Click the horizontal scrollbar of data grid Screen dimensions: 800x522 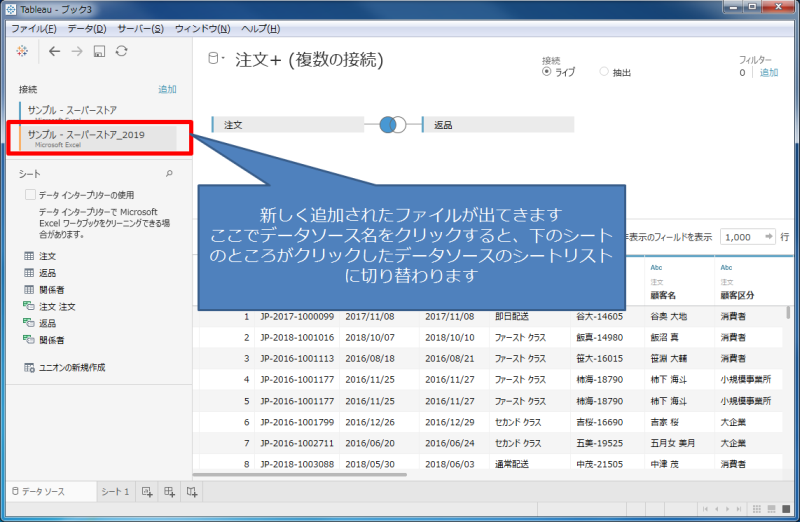300,475
